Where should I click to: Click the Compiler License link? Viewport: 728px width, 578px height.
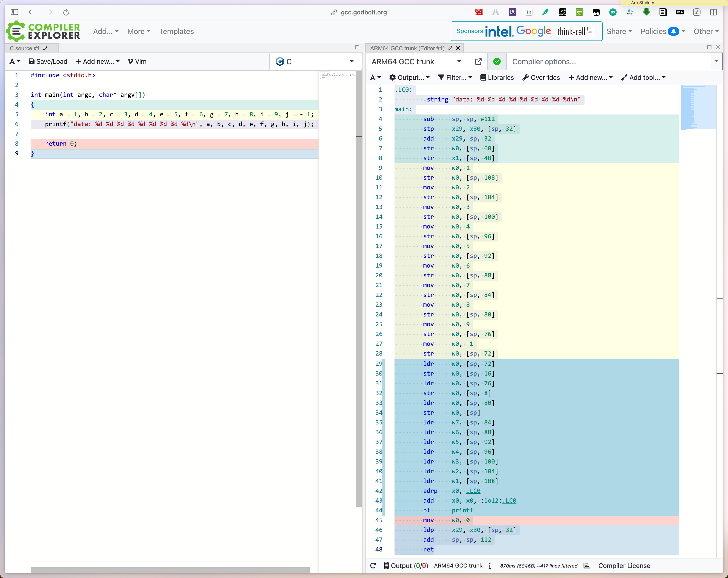pyautogui.click(x=624, y=566)
